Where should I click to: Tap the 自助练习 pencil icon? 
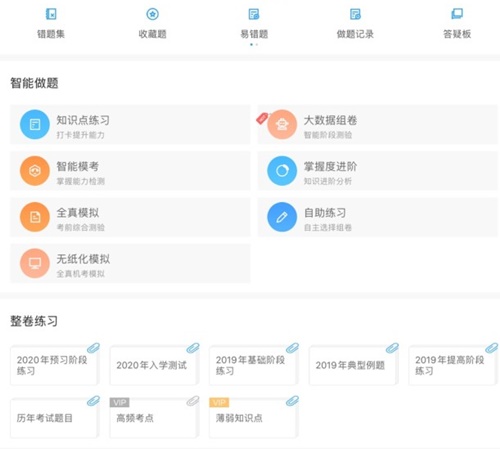[282, 217]
